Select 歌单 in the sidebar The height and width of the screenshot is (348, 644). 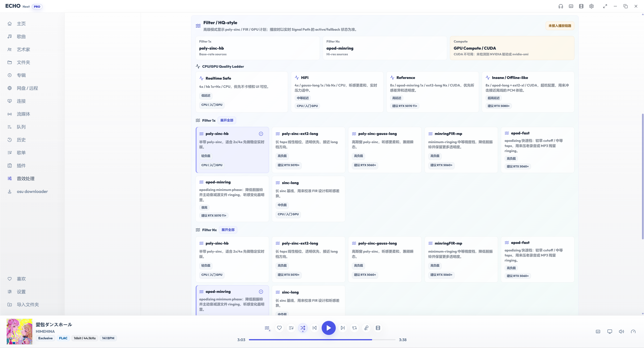point(32,153)
